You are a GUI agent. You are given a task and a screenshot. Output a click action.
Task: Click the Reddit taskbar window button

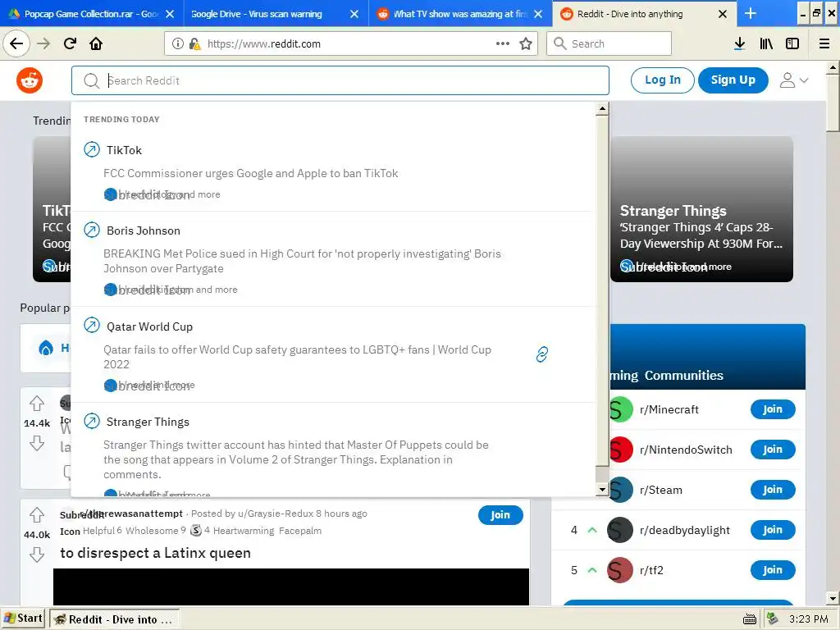[x=114, y=619]
